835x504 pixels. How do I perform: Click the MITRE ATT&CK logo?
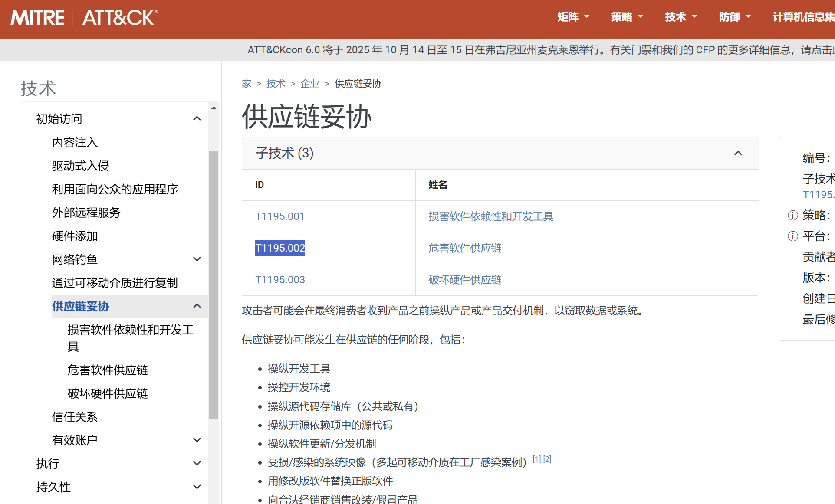coord(84,18)
